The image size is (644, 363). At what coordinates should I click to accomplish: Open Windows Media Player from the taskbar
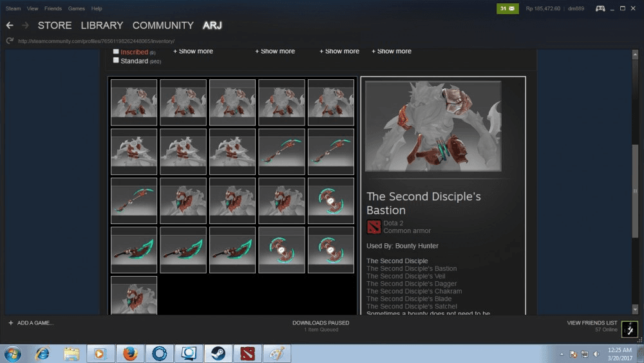pos(100,354)
